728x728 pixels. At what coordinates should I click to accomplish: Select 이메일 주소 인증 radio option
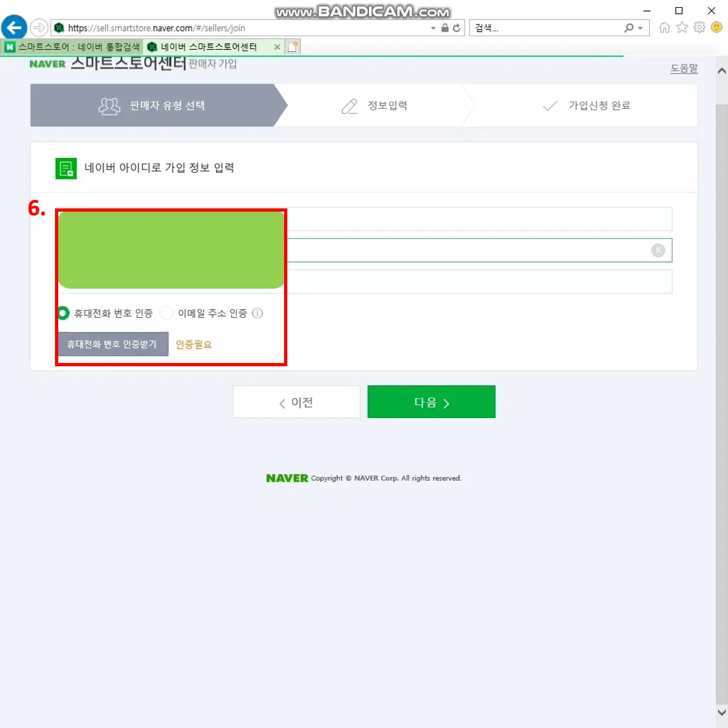click(166, 313)
